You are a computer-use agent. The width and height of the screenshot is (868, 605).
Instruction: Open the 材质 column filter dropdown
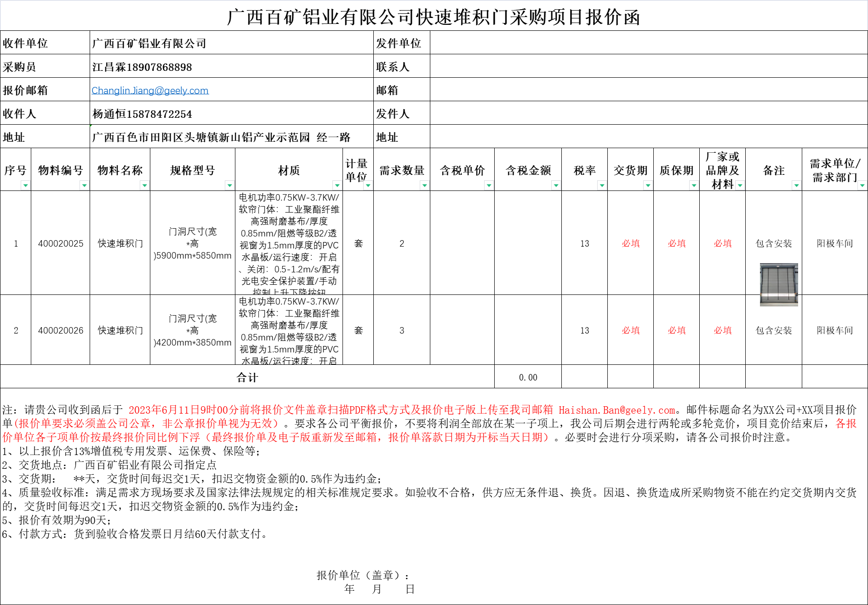tap(337, 185)
